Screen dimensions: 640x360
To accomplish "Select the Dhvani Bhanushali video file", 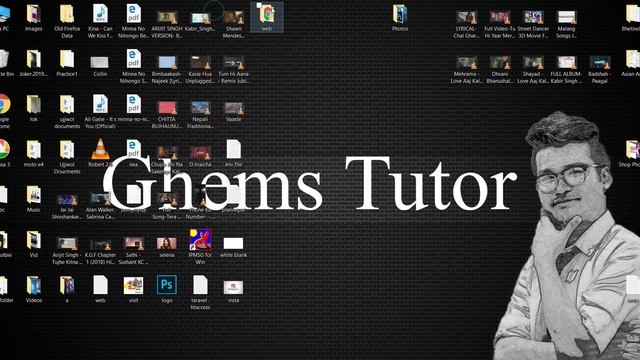I will [x=500, y=62].
